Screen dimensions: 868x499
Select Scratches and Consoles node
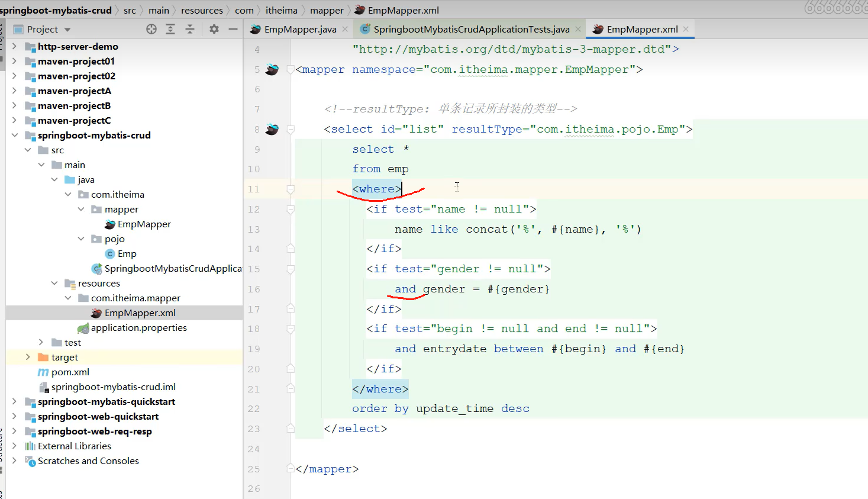[88, 461]
